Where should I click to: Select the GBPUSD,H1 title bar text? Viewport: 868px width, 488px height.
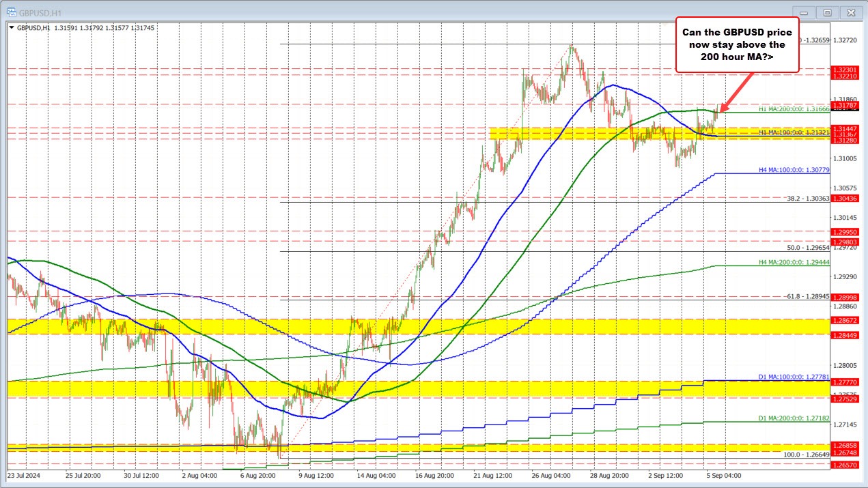pos(41,12)
